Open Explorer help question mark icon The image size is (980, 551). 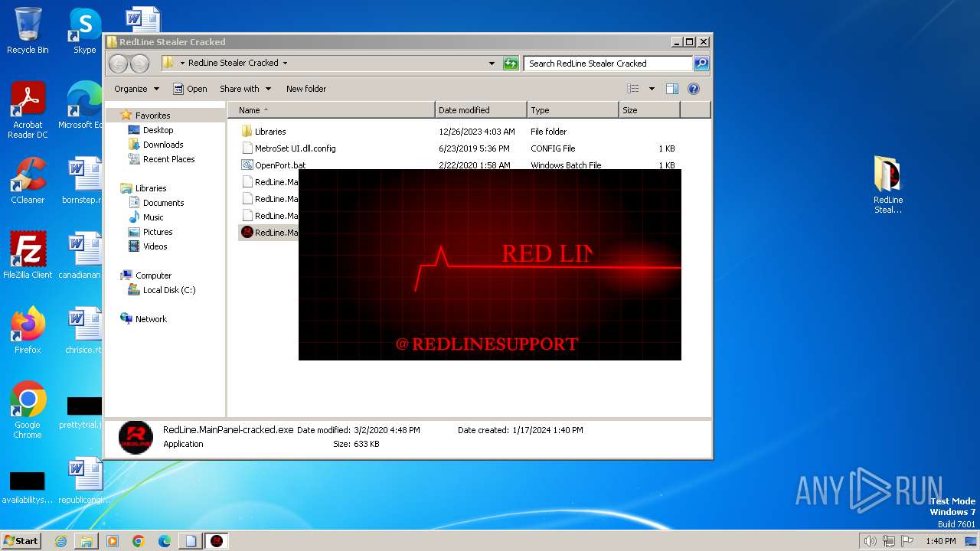694,89
